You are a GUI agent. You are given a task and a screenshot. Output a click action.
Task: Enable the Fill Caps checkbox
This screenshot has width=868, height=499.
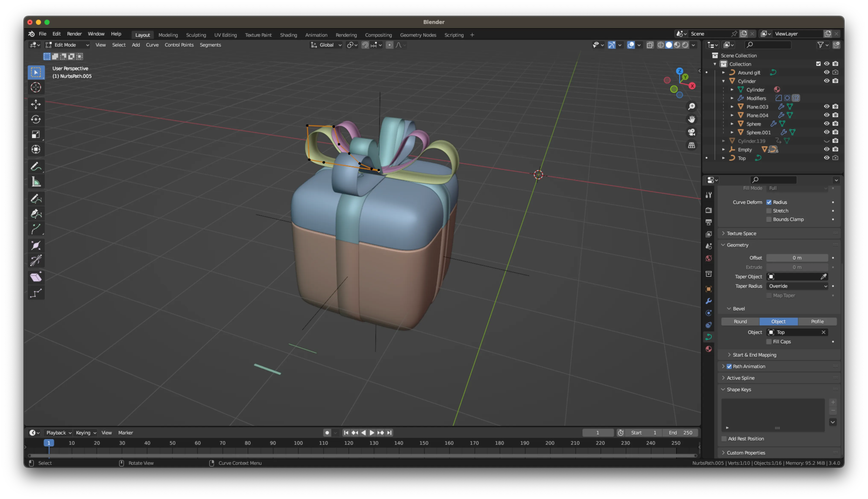(x=769, y=342)
